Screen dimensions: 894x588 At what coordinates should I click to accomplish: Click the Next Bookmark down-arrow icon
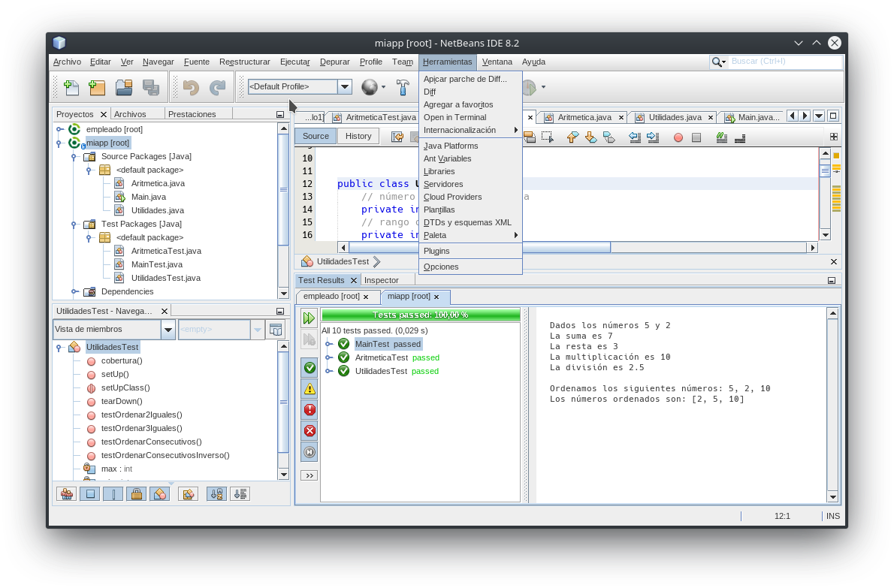(590, 137)
